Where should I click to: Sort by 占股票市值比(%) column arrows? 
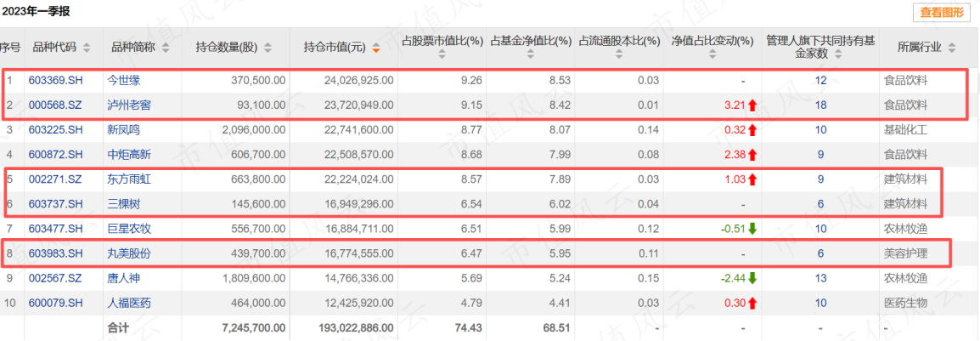pyautogui.click(x=442, y=54)
